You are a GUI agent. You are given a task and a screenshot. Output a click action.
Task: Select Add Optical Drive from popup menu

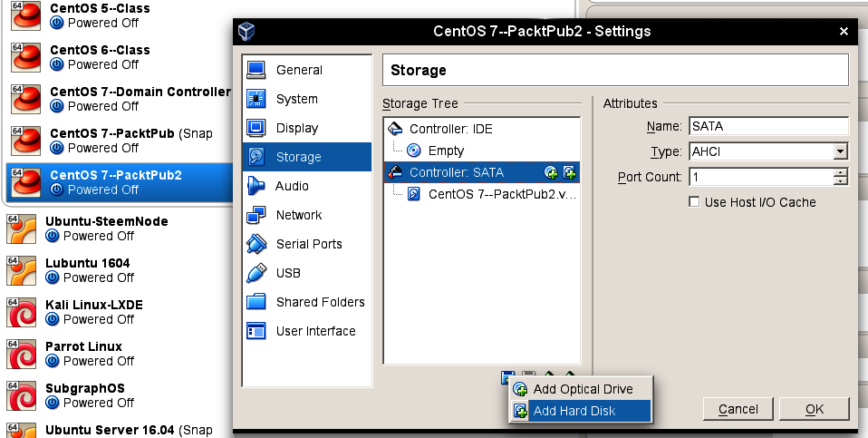pyautogui.click(x=583, y=389)
